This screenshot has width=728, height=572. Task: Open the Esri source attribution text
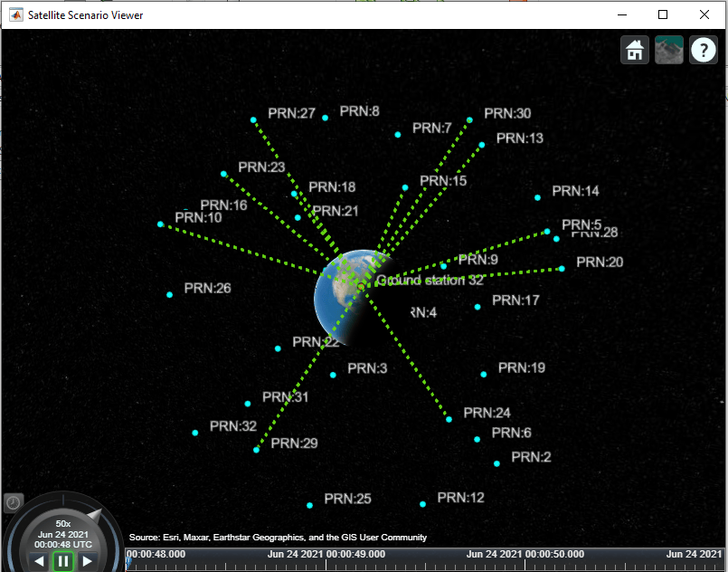(278, 537)
